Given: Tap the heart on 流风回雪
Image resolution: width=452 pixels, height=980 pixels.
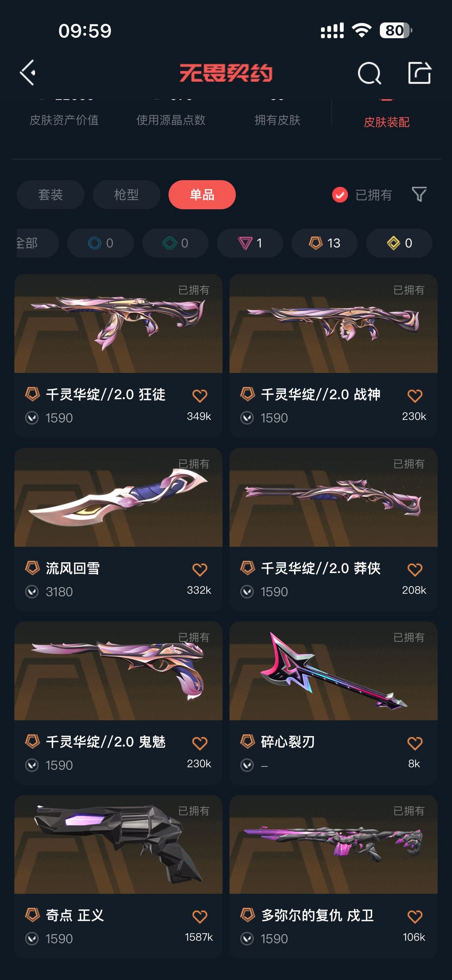Looking at the screenshot, I should coord(200,569).
